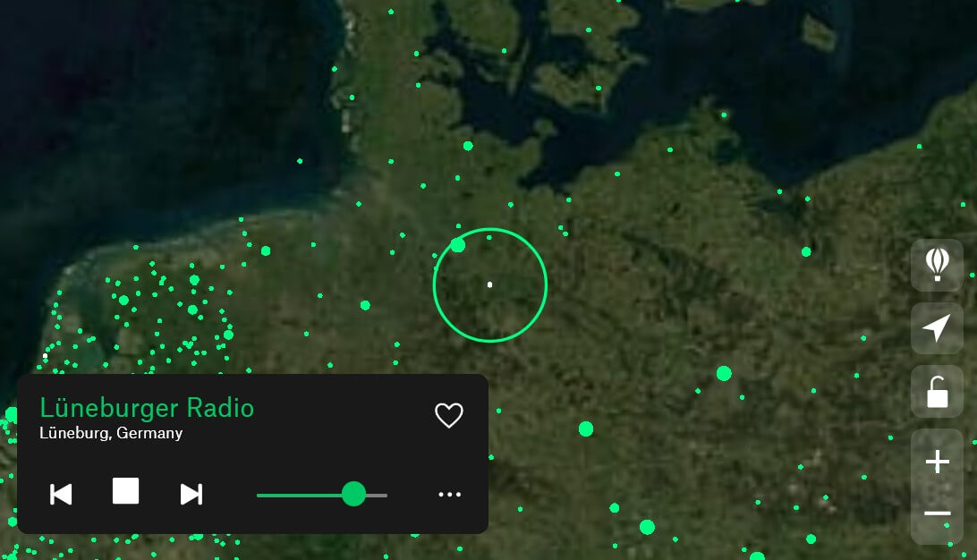Select the large green dot touching the selection circle

[457, 244]
